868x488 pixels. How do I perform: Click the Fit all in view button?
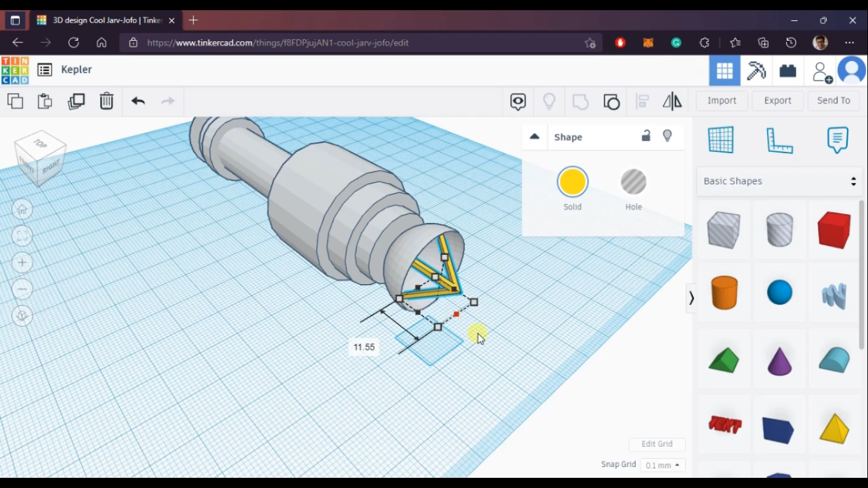point(22,236)
